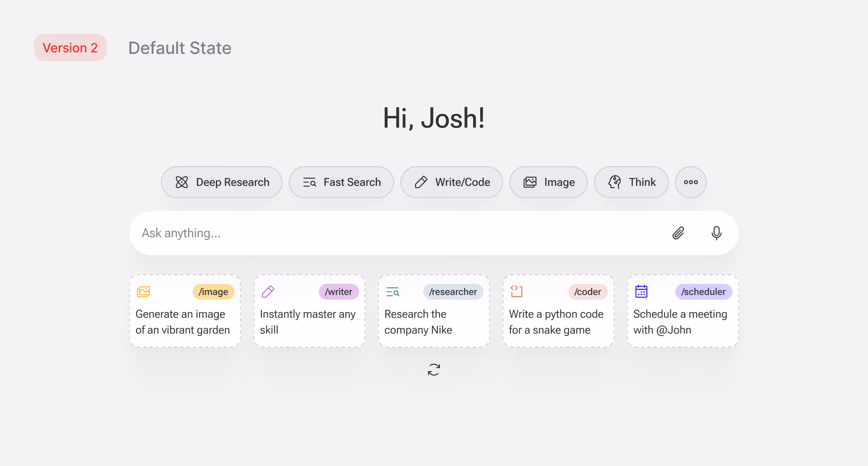This screenshot has height=466, width=868.
Task: Toggle the Deep Research mode
Action: [x=222, y=182]
